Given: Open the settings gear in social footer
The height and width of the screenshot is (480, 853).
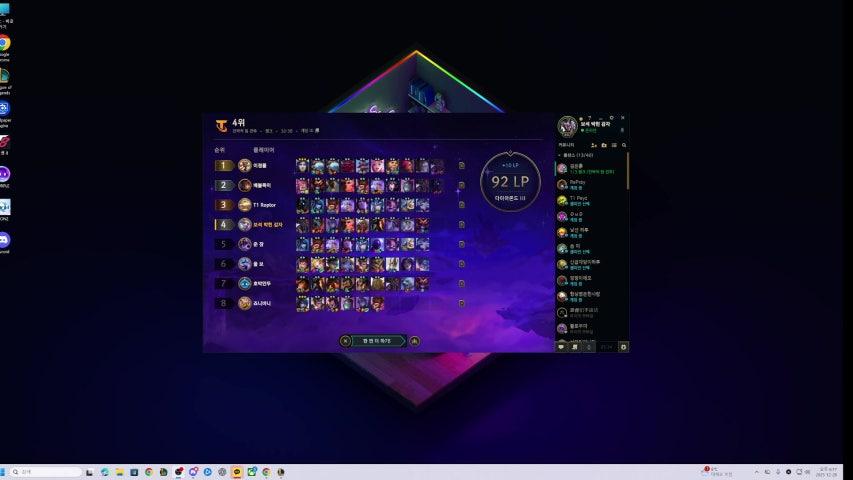Looking at the screenshot, I should (x=623, y=347).
